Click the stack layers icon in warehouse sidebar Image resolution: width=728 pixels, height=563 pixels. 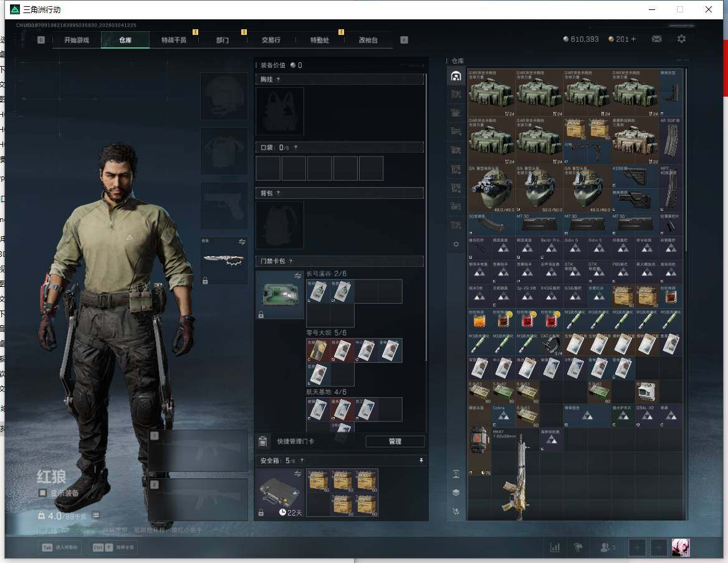pyautogui.click(x=456, y=493)
